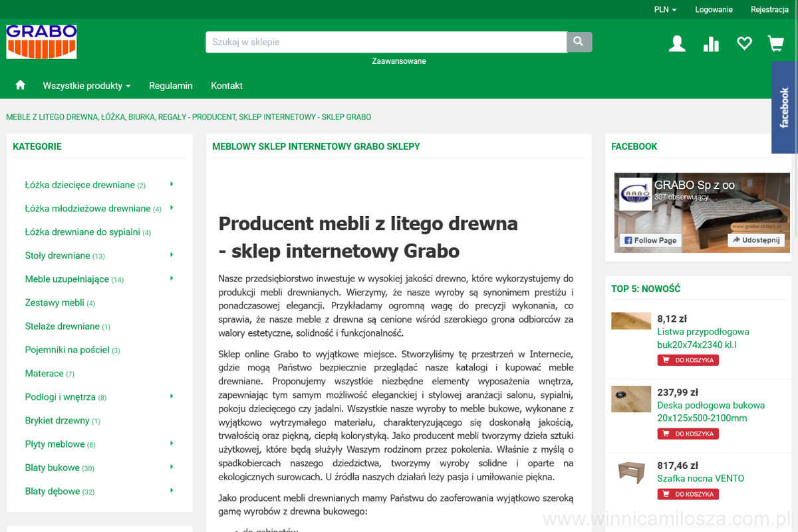The height and width of the screenshot is (532, 798).
Task: Click the Szukaj w sklepie search field
Action: (386, 42)
